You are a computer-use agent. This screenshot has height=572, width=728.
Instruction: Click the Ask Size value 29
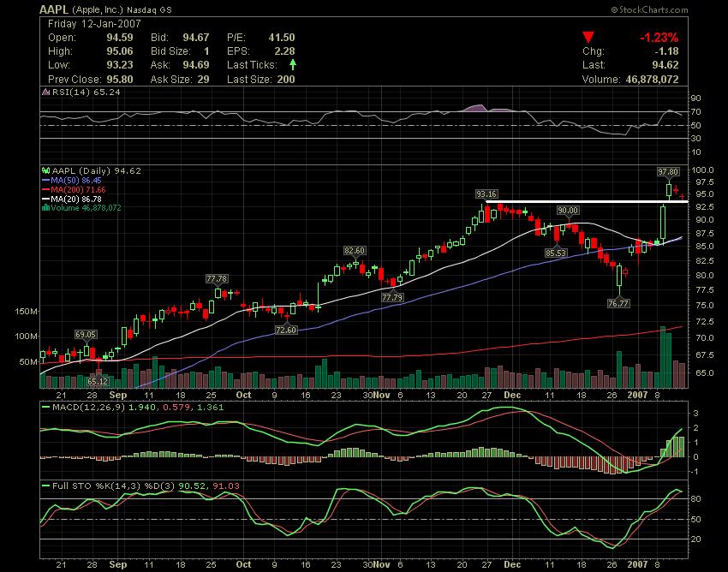click(x=203, y=80)
